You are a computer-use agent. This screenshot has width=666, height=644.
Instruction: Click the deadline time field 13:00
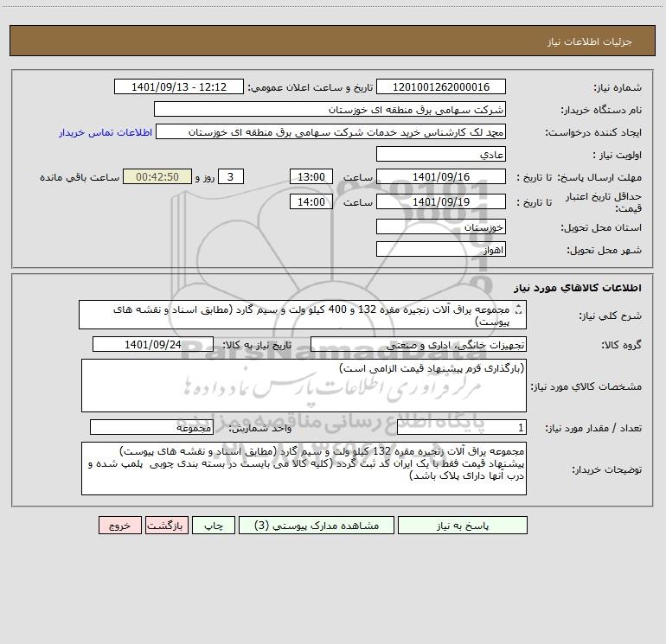tap(311, 176)
